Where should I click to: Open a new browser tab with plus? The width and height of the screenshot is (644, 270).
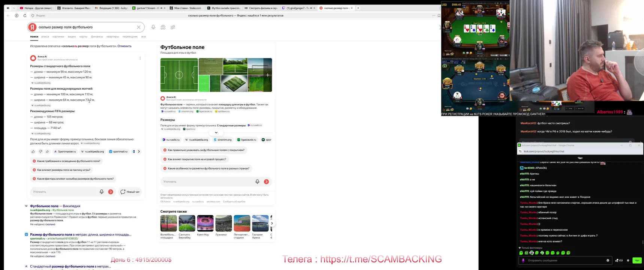tap(358, 8)
